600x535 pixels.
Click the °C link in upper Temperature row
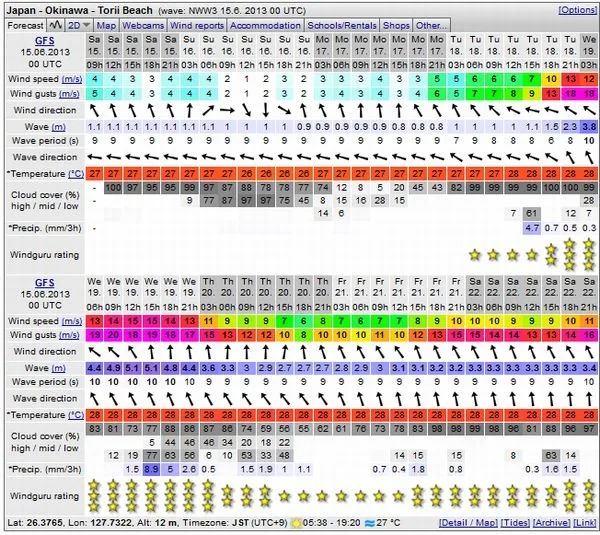click(76, 174)
